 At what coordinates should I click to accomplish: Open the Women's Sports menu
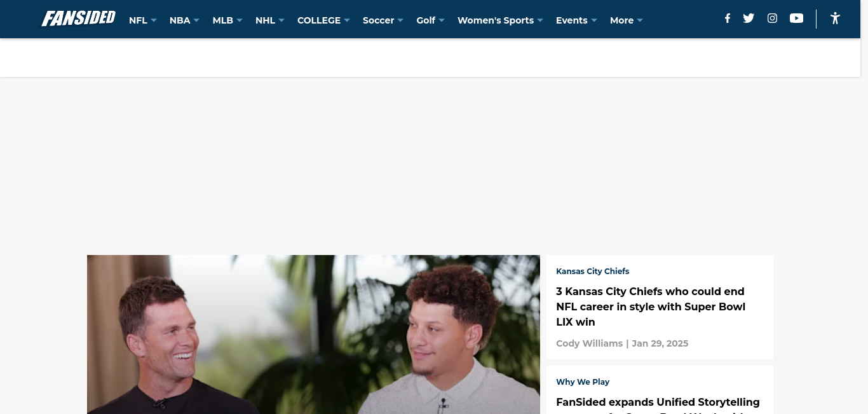point(500,20)
